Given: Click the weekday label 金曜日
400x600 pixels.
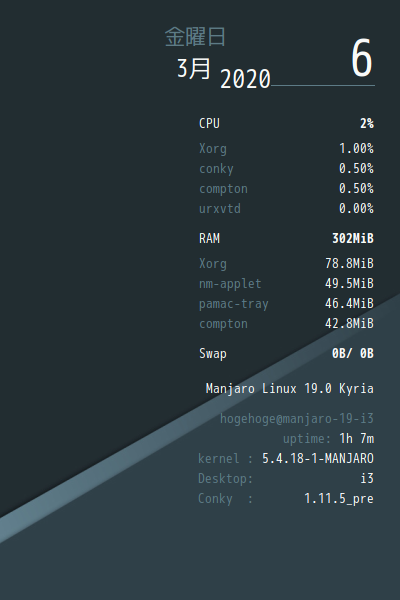Looking at the screenshot, I should point(195,37).
